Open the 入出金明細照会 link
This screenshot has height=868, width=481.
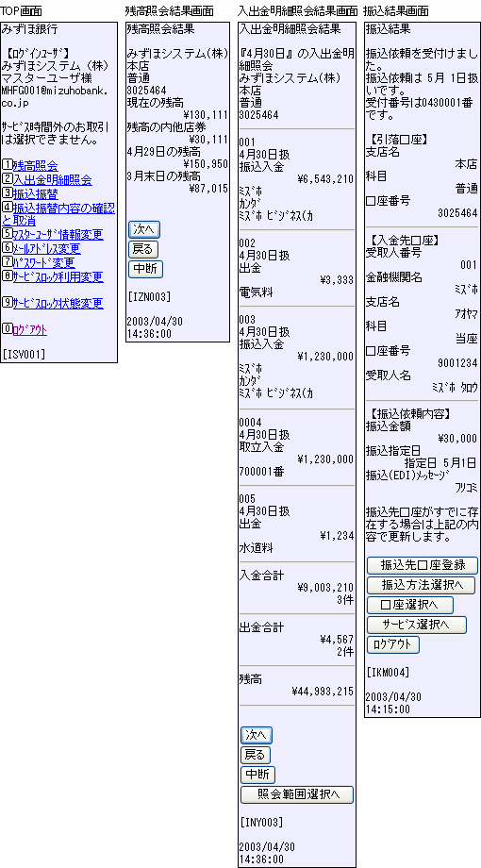(52, 179)
